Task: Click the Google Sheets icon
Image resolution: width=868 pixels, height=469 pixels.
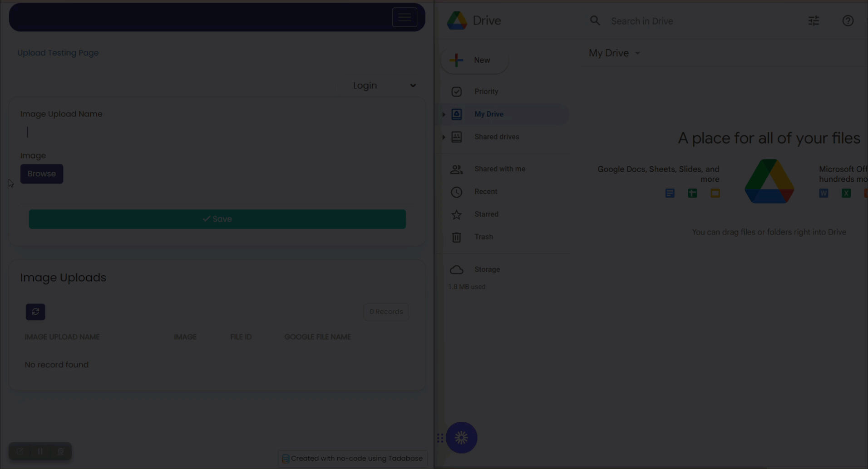Action: tap(692, 193)
